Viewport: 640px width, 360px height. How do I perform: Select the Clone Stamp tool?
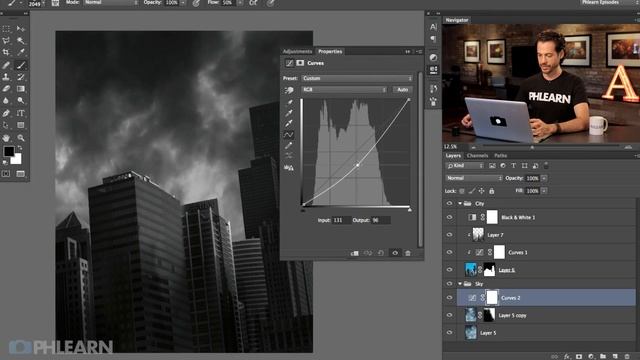click(6, 77)
